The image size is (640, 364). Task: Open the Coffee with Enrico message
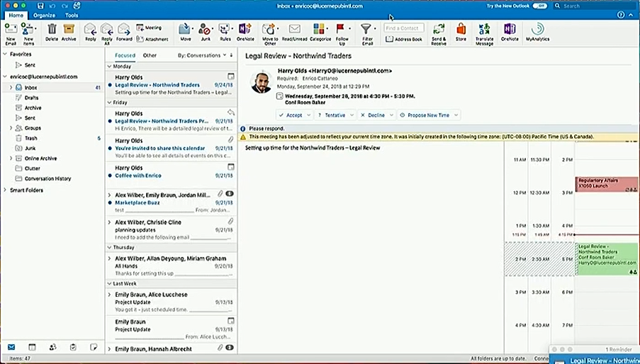click(x=171, y=175)
